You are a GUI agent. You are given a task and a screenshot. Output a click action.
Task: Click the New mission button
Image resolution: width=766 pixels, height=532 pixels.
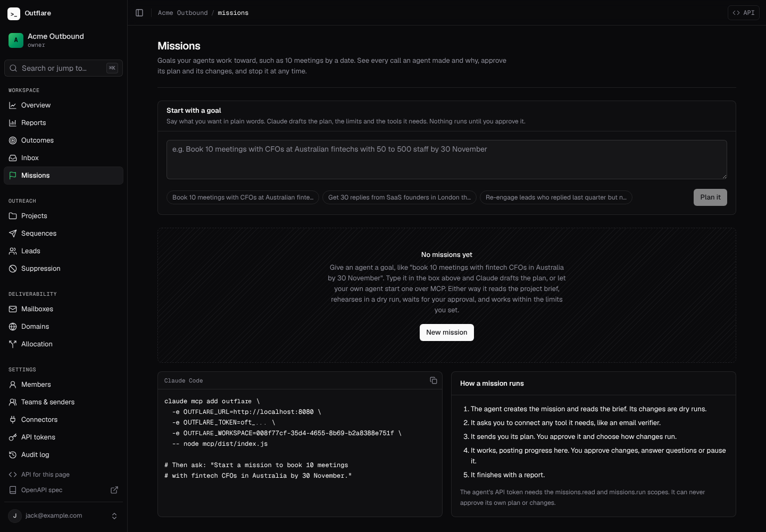(447, 332)
